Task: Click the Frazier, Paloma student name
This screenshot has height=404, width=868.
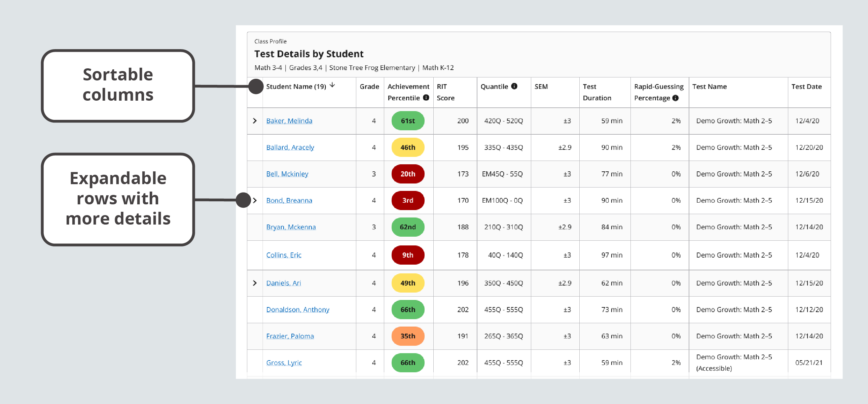Action: pyautogui.click(x=290, y=336)
